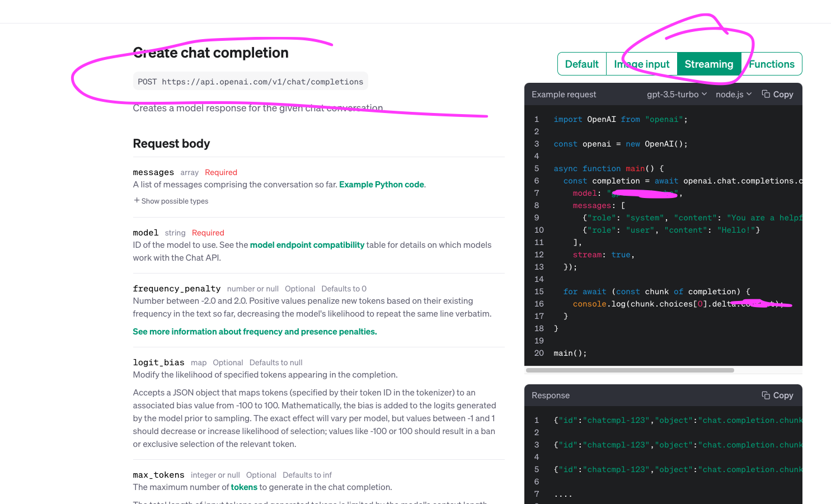Click the "integer or null" type label
The image size is (831, 504).
pos(215,475)
